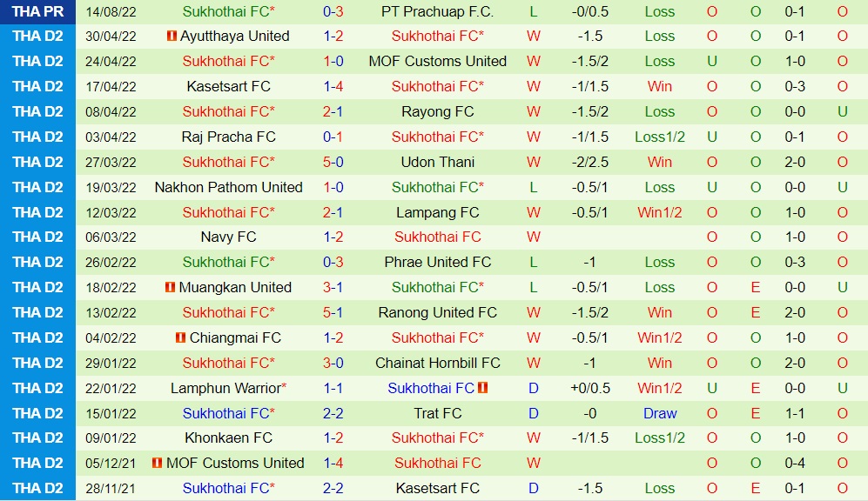Select Lamphun Warrior team name
The image size is (868, 501).
pyautogui.click(x=225, y=388)
